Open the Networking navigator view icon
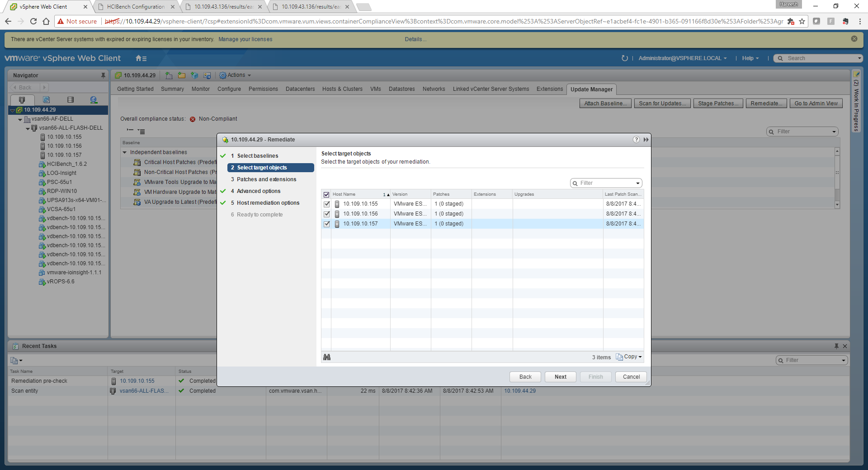The image size is (868, 470). point(94,100)
